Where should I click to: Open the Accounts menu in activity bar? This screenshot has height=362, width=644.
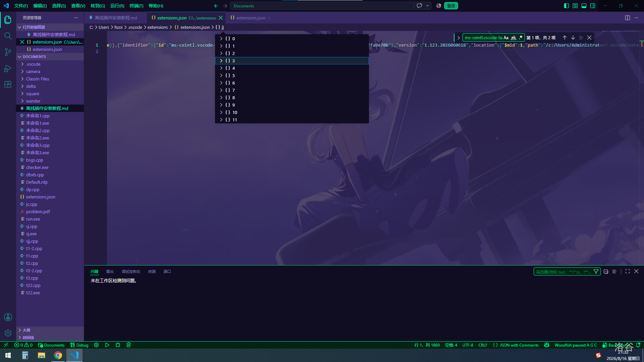pos(8,317)
